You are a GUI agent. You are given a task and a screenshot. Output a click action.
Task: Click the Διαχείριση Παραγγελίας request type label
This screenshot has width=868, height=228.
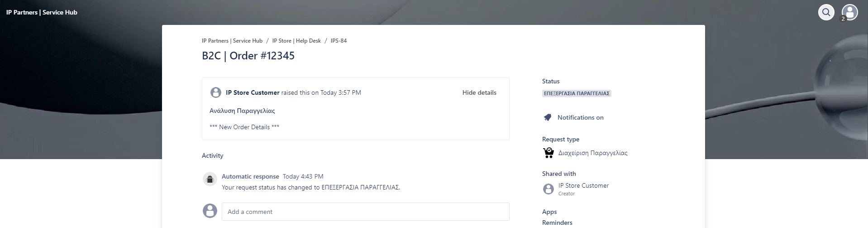592,153
